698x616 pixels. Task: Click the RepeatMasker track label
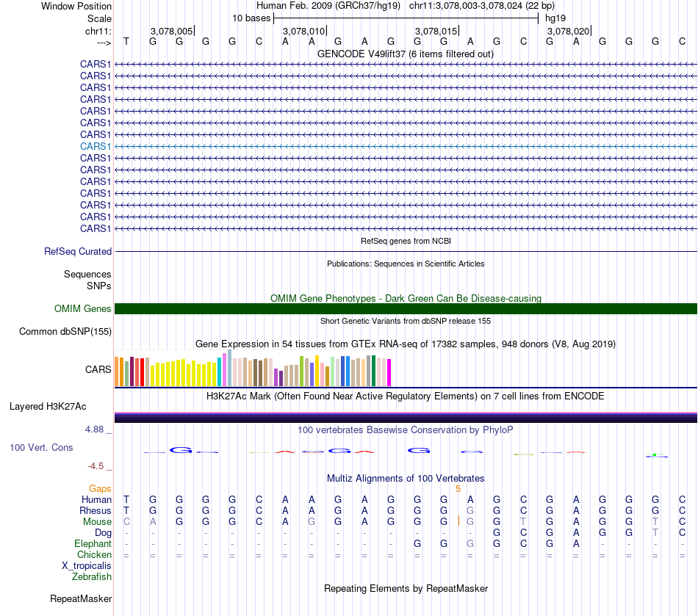pyautogui.click(x=81, y=599)
